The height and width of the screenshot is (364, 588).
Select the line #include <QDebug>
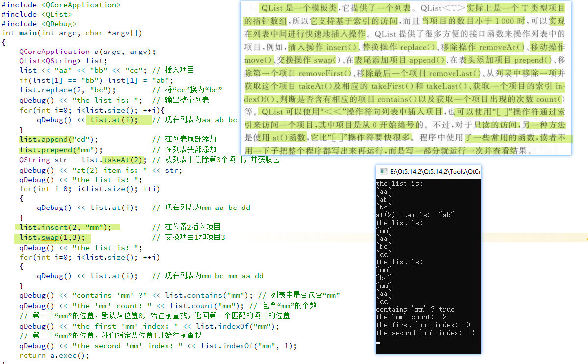point(39,24)
